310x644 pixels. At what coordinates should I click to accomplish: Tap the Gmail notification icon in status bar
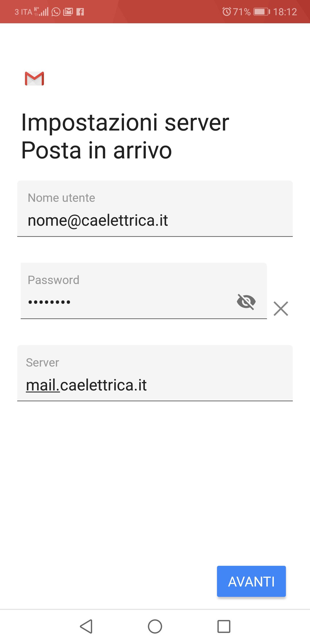pyautogui.click(x=68, y=12)
